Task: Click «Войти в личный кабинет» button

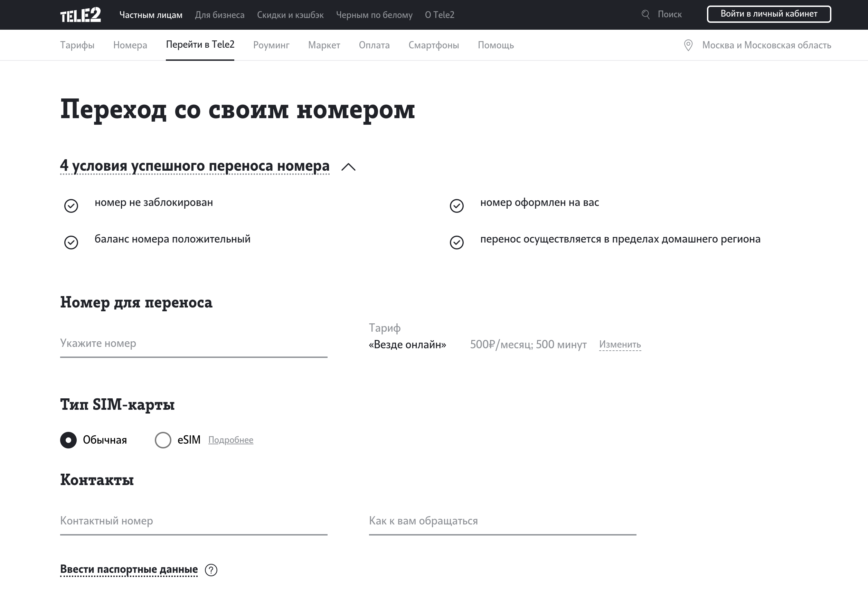Action: coord(768,15)
